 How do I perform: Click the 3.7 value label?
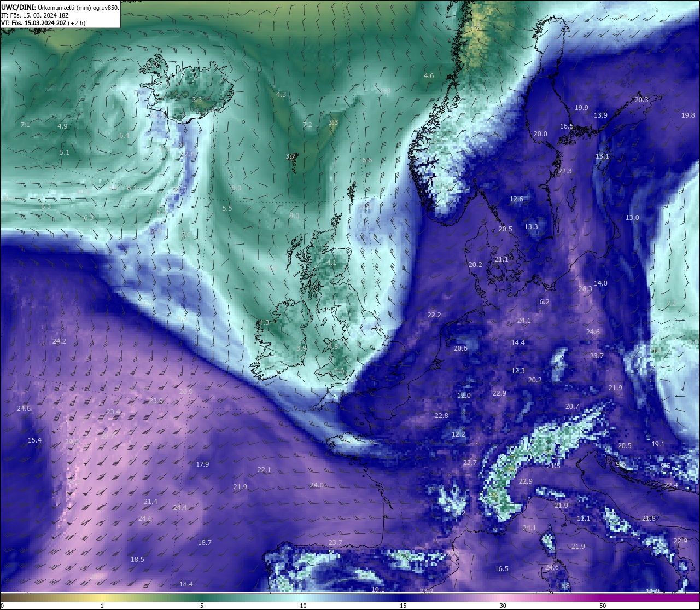290,156
